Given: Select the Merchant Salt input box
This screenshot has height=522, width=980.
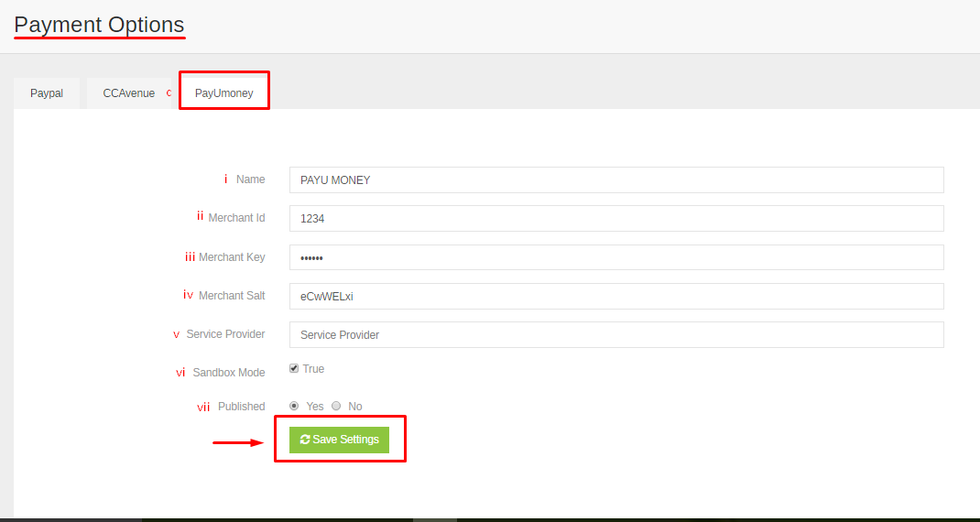Looking at the screenshot, I should [x=616, y=297].
